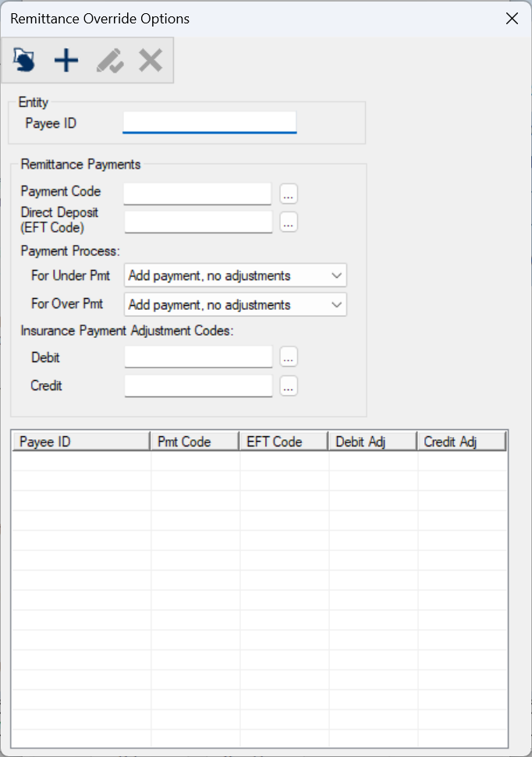
Task: Open the Payment Code lookup ellipsis button
Action: point(289,194)
